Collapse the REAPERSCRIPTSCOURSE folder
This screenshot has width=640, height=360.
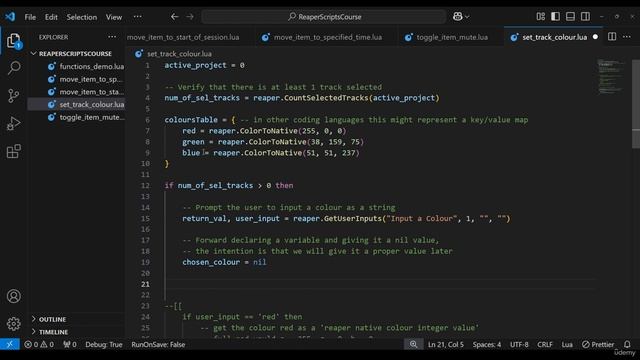coord(76,53)
